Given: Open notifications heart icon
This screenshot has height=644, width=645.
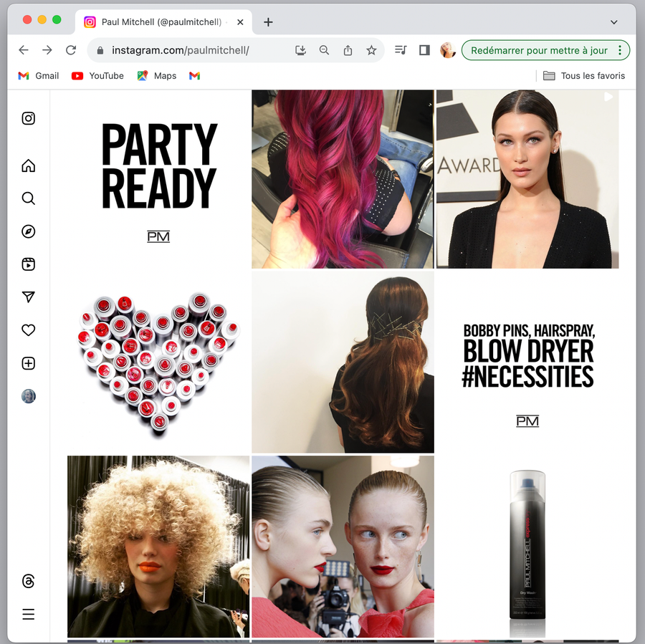Looking at the screenshot, I should (x=29, y=330).
